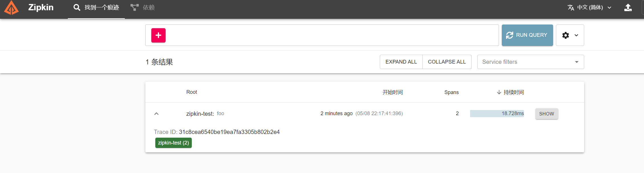Click the upload JSON icon

tap(628, 7)
